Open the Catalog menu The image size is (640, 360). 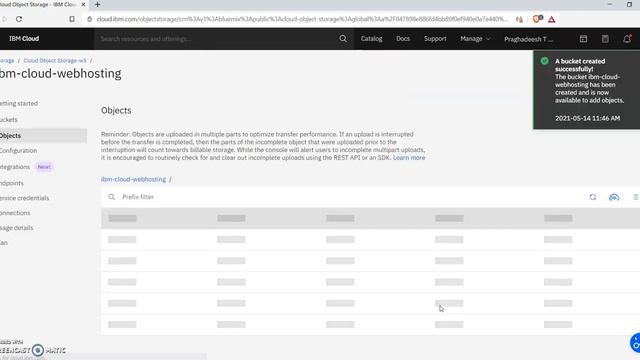[371, 39]
